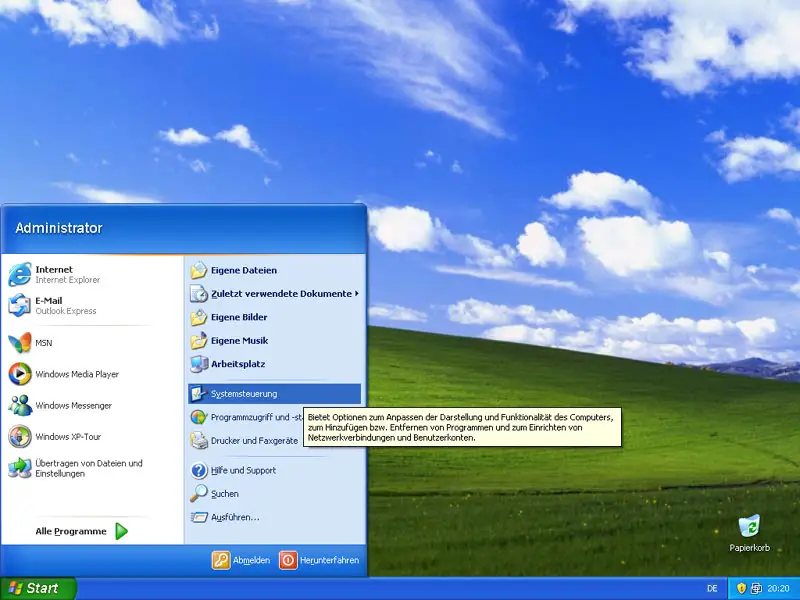
Task: Open the DE language indicator
Action: click(x=712, y=589)
